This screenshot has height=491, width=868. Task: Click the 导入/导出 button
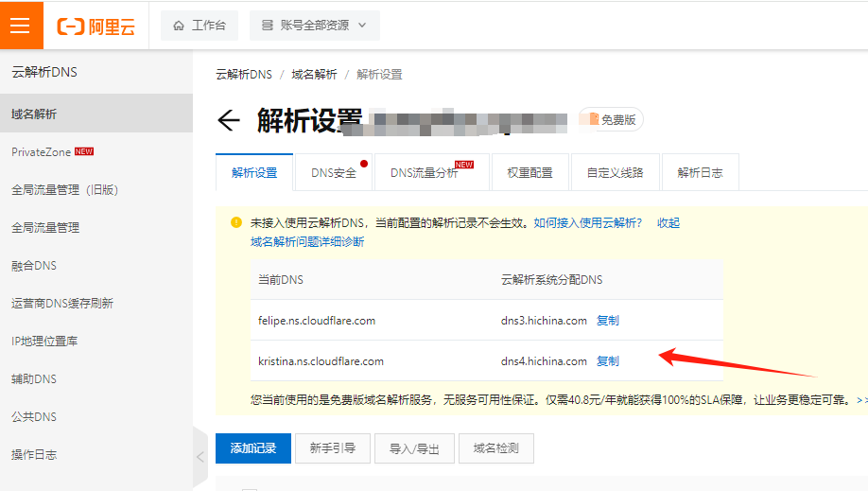(414, 448)
